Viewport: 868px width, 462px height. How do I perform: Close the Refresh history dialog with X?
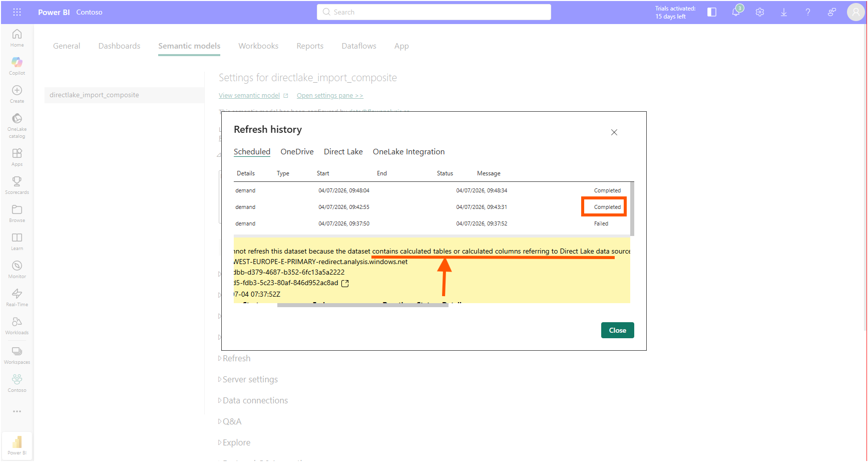(614, 132)
